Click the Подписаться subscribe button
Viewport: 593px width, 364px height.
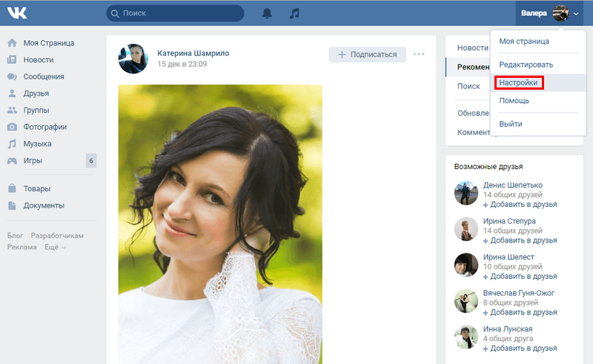[367, 54]
